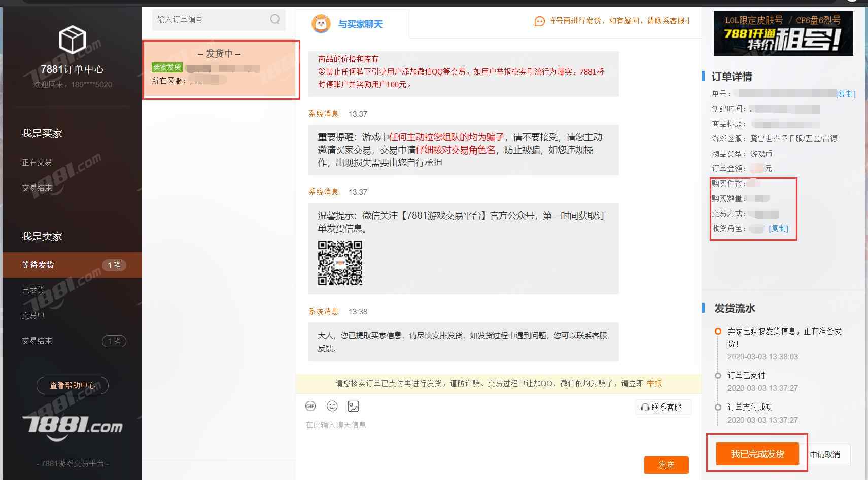Click the 系统消息 13:38 label

pos(338,312)
